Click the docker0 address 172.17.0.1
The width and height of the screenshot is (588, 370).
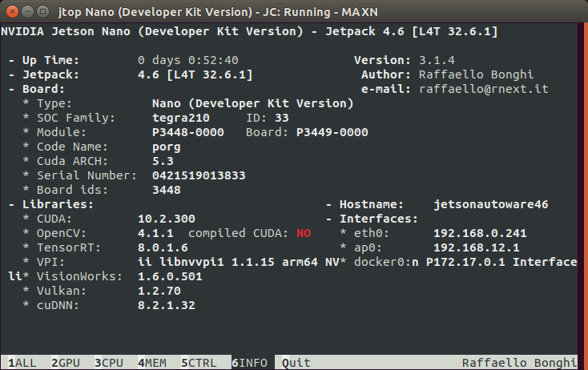click(x=469, y=262)
